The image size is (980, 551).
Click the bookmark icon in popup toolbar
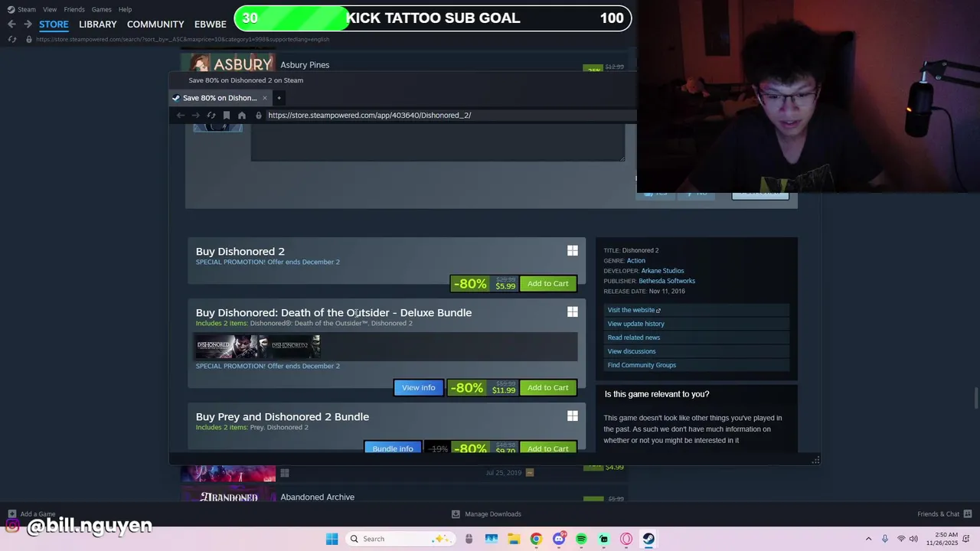(x=227, y=116)
